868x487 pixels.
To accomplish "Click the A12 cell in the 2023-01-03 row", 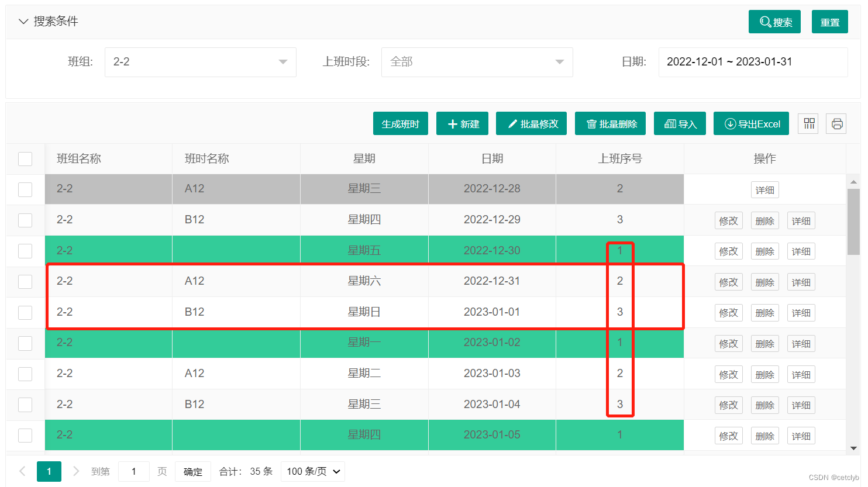I will pos(236,374).
